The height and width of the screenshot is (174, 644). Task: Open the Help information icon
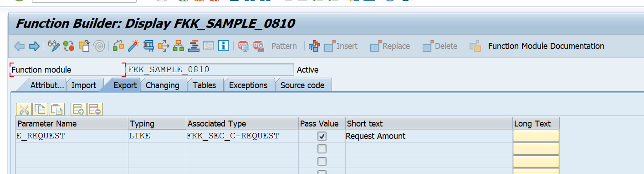tap(223, 46)
